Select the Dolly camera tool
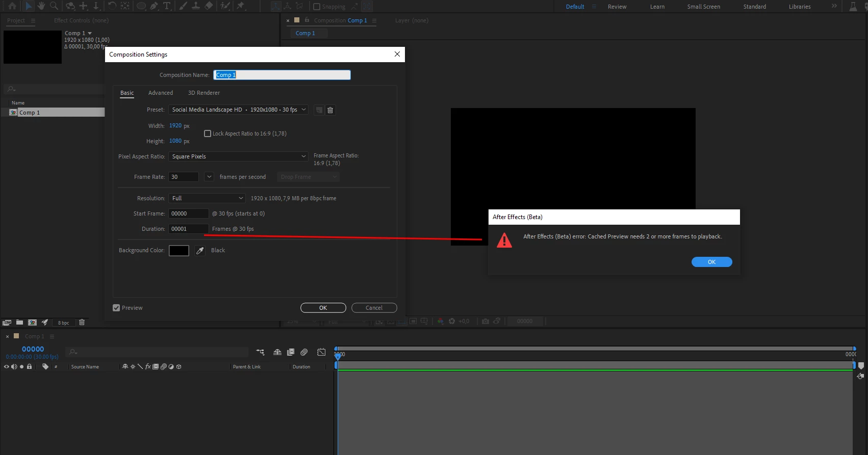This screenshot has height=455, width=868. coord(96,6)
